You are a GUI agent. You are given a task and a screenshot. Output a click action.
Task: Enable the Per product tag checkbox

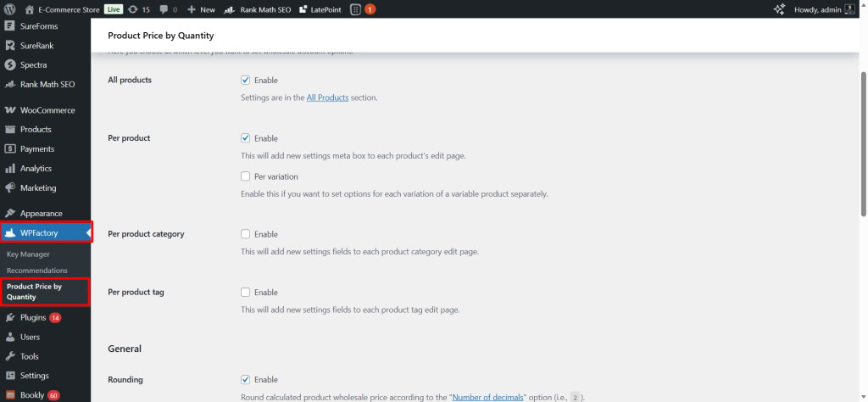point(246,293)
